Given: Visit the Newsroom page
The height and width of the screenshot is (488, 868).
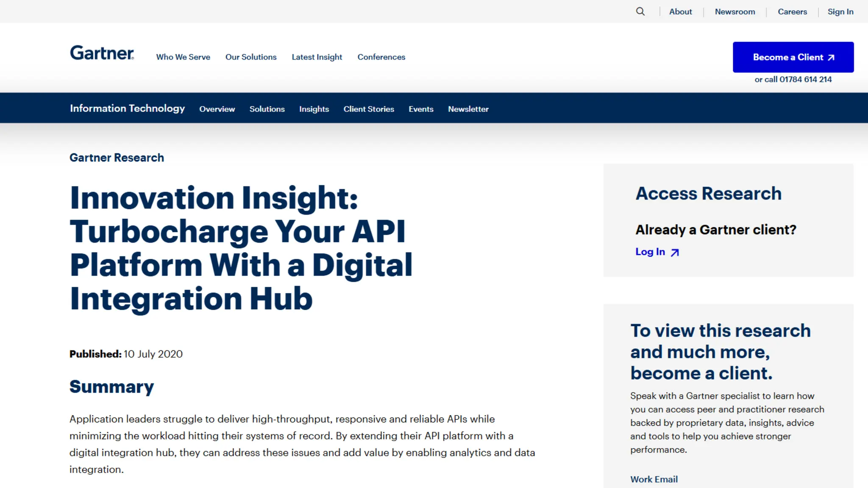Looking at the screenshot, I should (734, 12).
